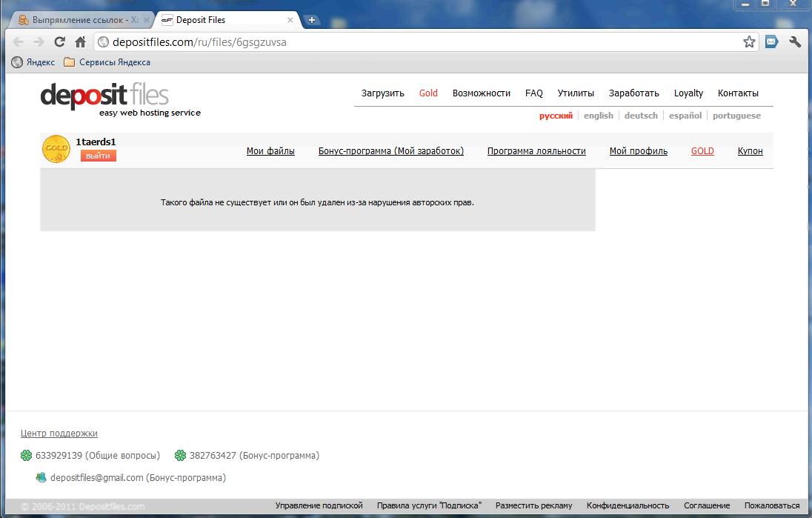
Task: Click the browser forward arrow
Action: [39, 42]
